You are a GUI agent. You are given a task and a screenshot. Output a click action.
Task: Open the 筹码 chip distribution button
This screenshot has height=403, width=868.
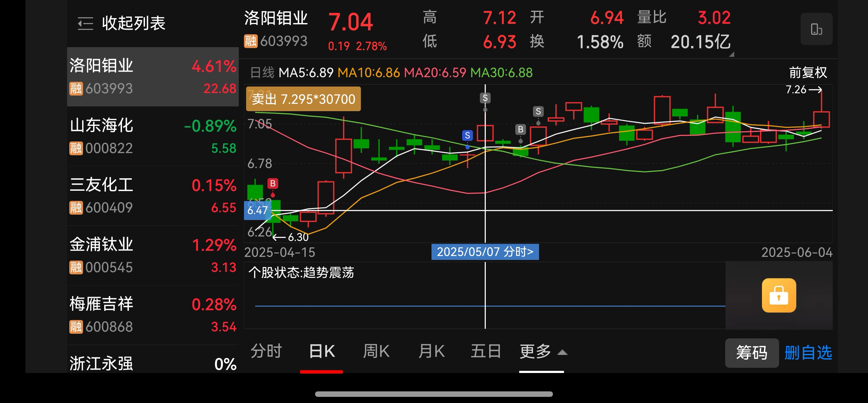(752, 353)
